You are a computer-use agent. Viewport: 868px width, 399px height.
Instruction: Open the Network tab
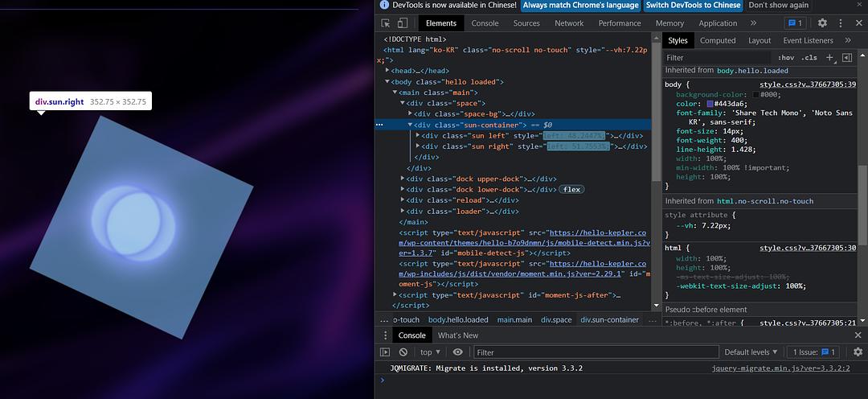point(569,23)
